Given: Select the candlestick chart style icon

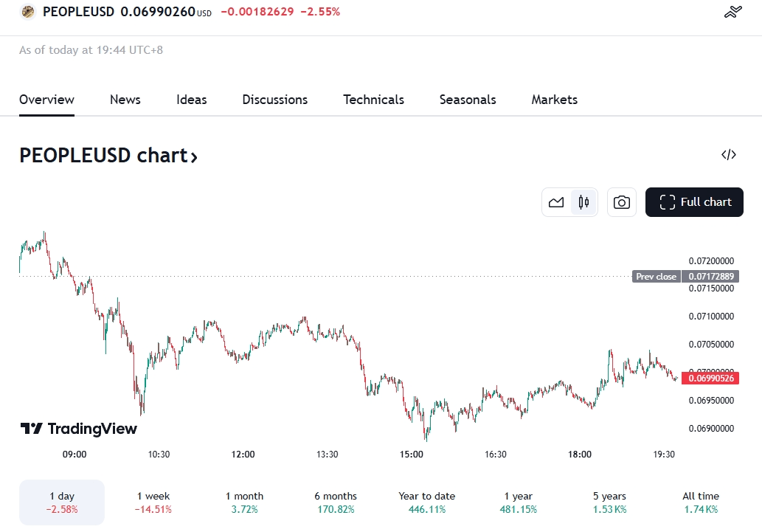Looking at the screenshot, I should coord(583,201).
